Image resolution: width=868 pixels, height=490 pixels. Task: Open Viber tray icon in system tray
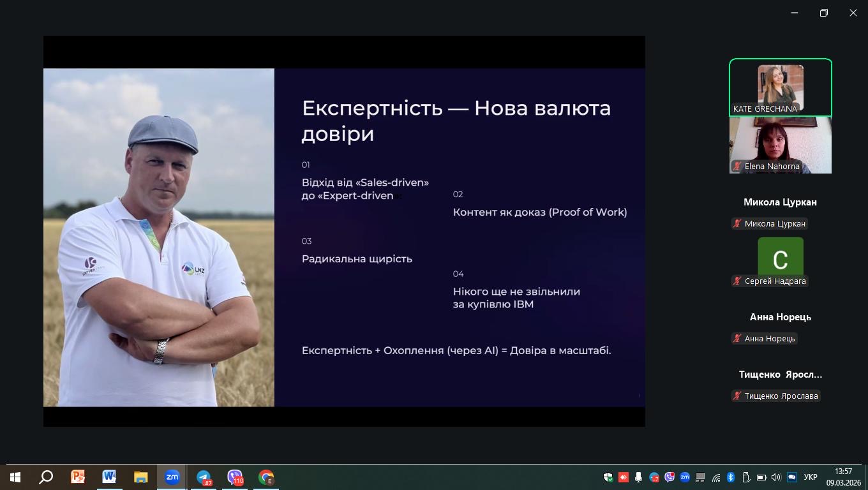click(x=670, y=477)
